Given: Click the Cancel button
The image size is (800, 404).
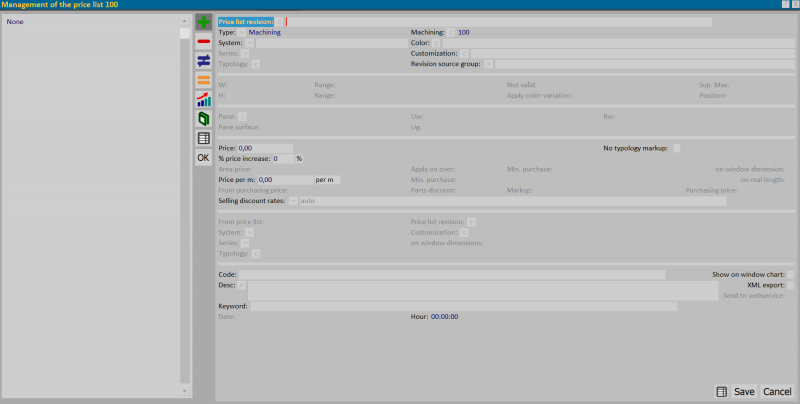Looking at the screenshot, I should click(777, 392).
